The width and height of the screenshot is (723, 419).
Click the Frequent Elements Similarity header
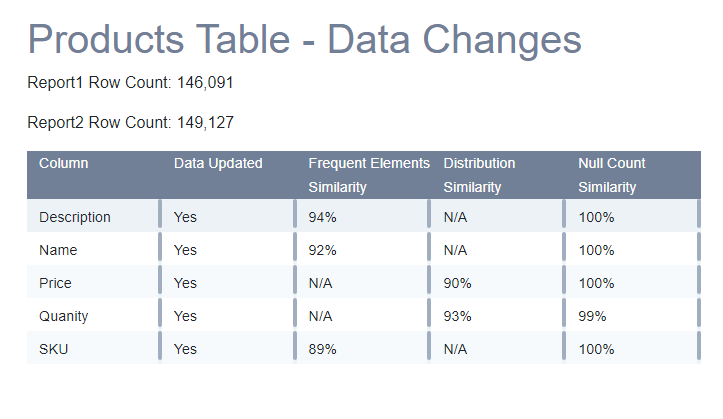click(369, 175)
